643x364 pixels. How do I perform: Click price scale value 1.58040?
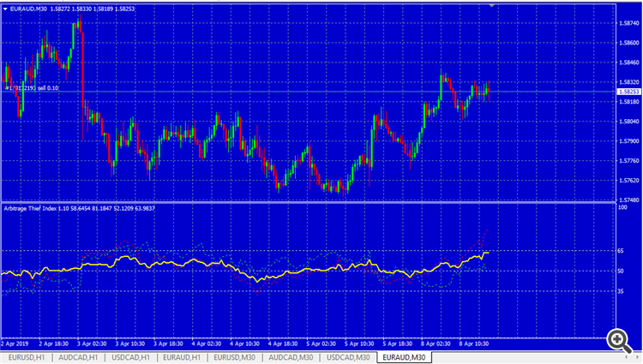tap(629, 122)
